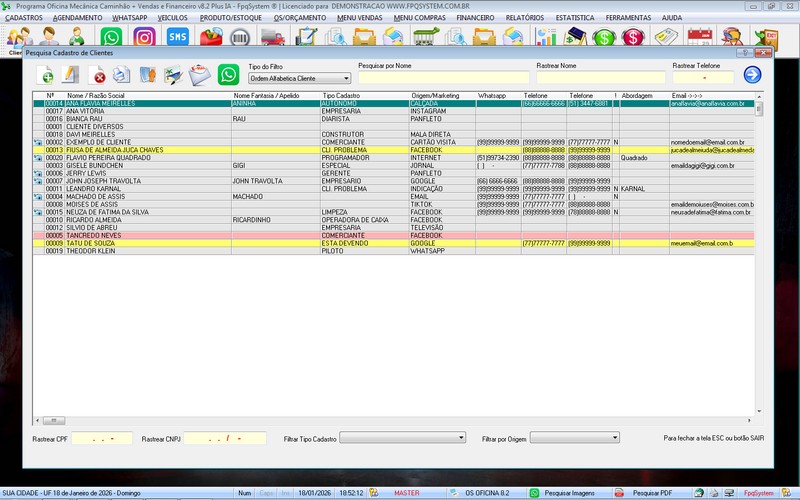Open the CADASTROS menu

pyautogui.click(x=23, y=18)
